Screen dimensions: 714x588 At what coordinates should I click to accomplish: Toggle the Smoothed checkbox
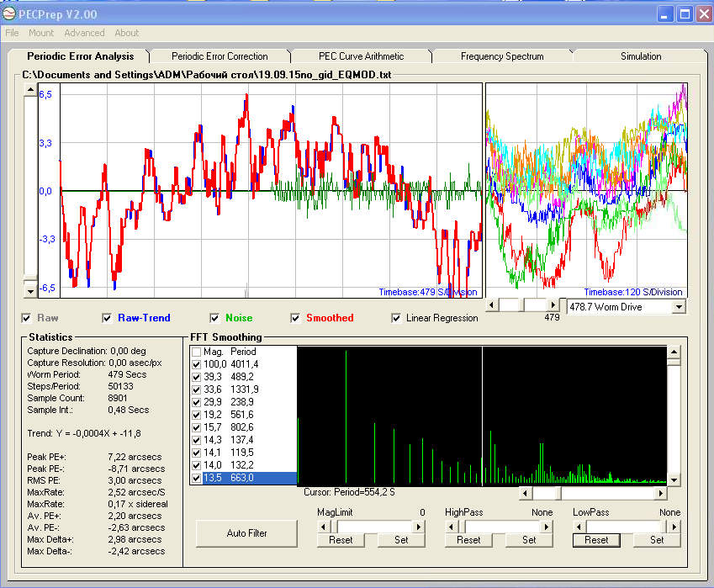click(295, 318)
